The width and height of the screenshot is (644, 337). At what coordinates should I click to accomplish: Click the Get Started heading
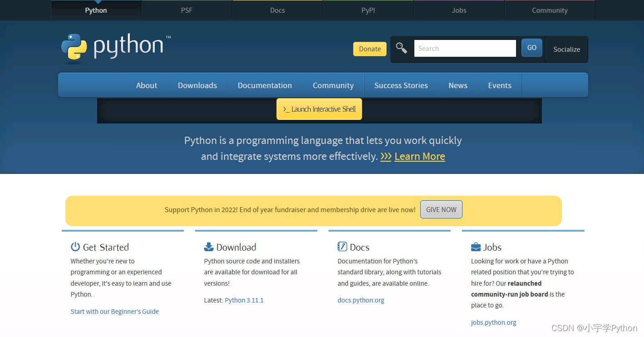coord(106,247)
